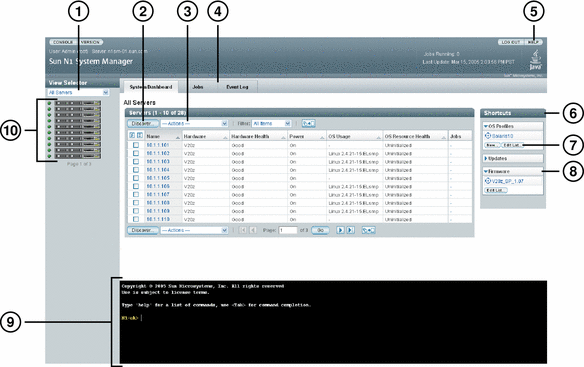Click Edit List button under Firmware
Screen dimensions: 584x367
pos(496,190)
